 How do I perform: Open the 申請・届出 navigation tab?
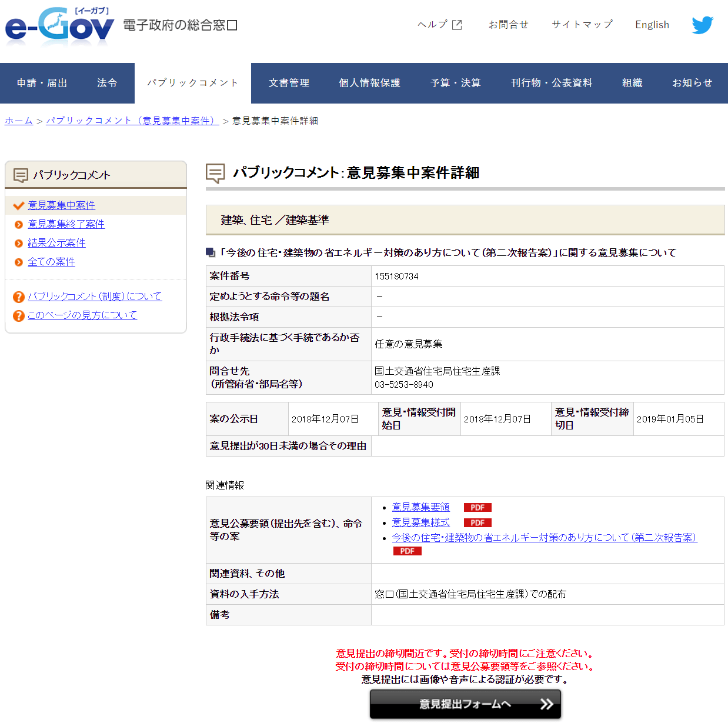point(42,83)
